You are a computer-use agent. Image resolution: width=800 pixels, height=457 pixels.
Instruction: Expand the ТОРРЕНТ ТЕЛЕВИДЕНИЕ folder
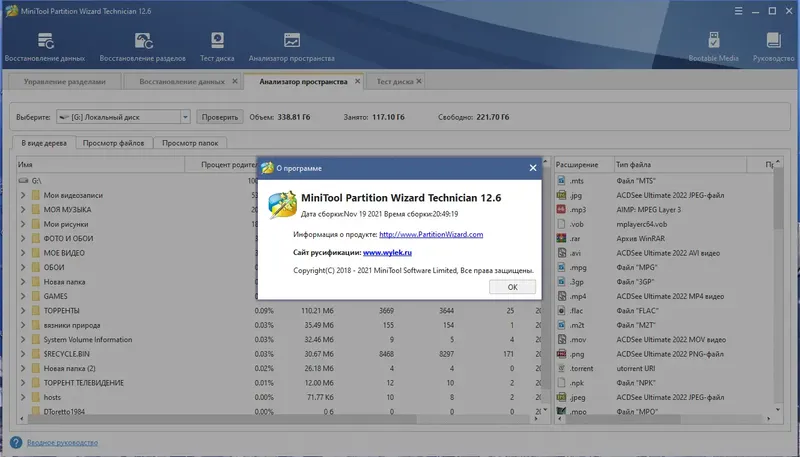click(x=23, y=383)
